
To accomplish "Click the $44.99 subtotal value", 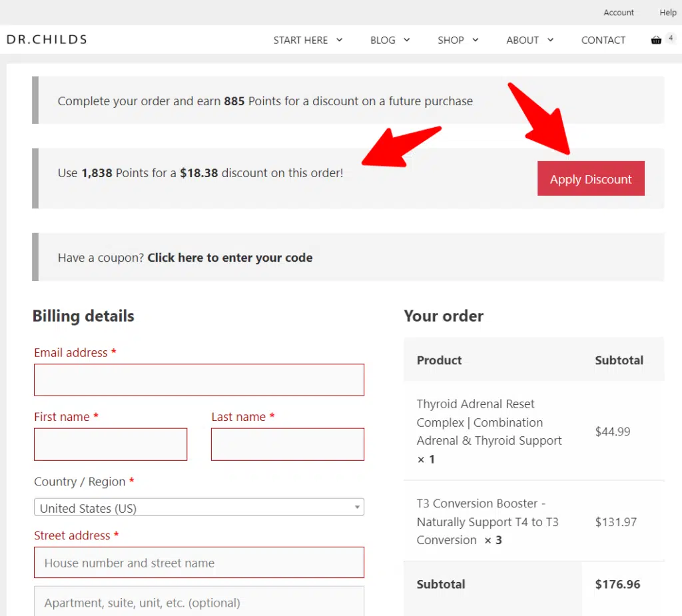I will [613, 432].
